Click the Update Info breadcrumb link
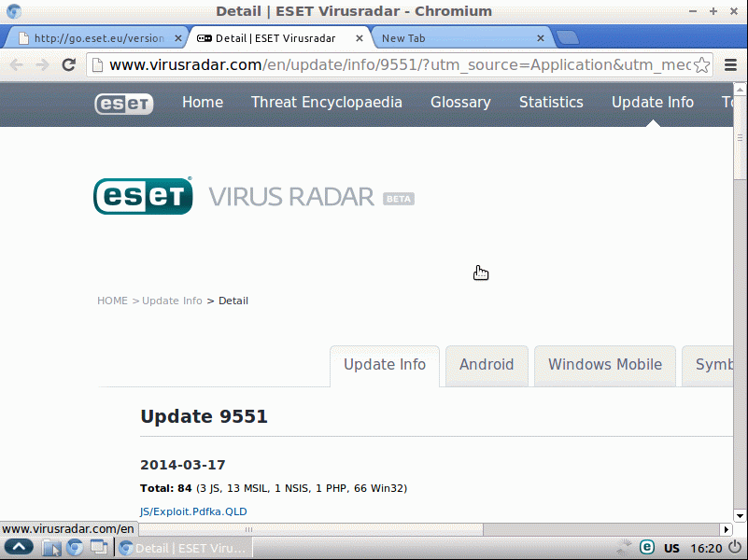Screen dimensions: 748x560 (172, 301)
